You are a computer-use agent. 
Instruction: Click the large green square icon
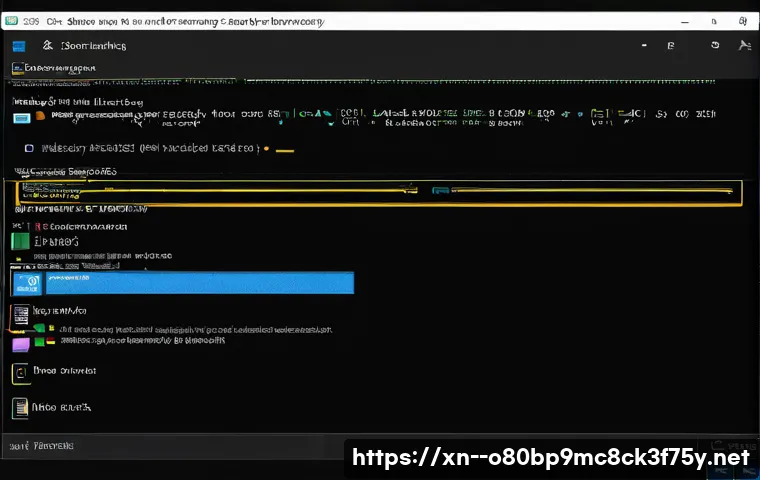point(20,241)
